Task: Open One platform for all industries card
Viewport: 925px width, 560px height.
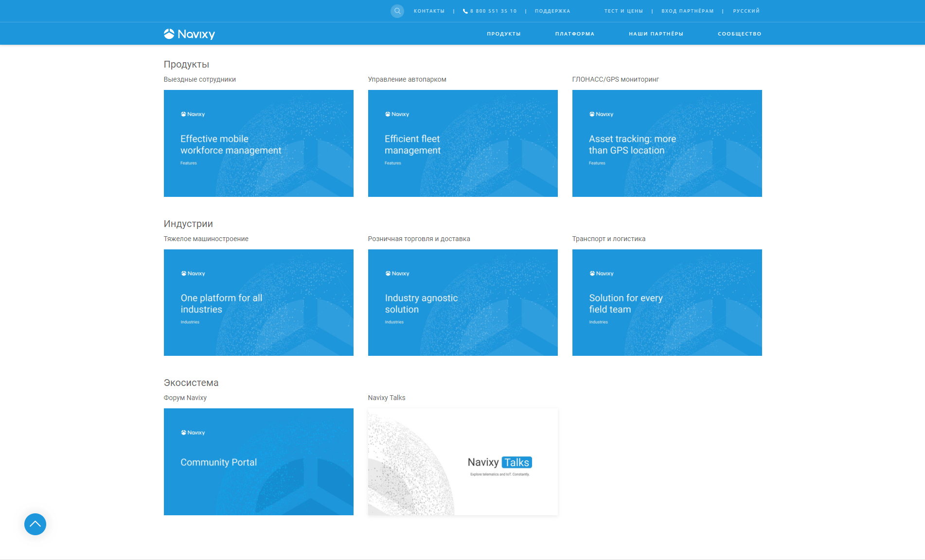Action: coord(259,302)
